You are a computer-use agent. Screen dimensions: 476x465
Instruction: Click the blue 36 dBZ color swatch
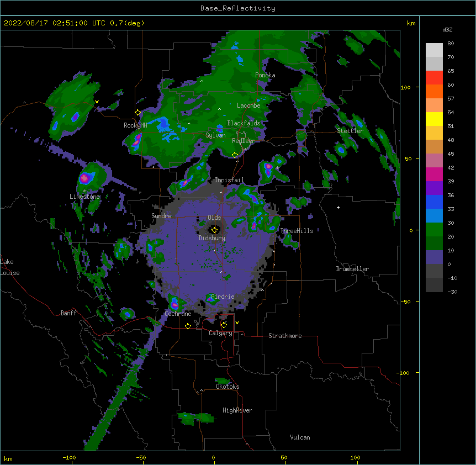pyautogui.click(x=434, y=202)
